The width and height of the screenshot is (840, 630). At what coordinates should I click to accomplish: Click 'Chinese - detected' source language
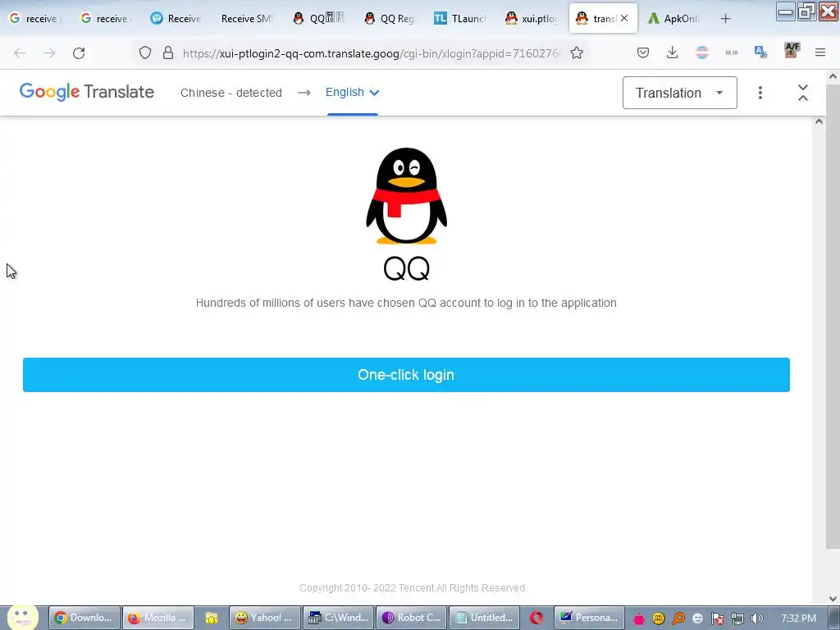coord(231,93)
